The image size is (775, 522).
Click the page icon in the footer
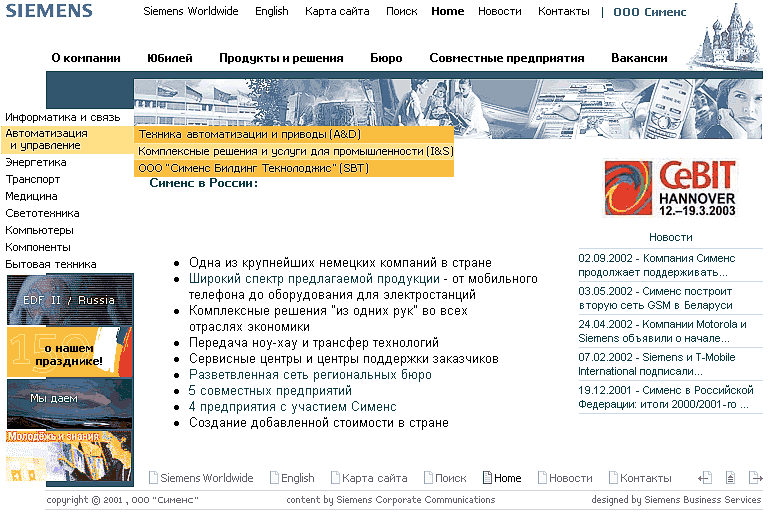tap(731, 478)
